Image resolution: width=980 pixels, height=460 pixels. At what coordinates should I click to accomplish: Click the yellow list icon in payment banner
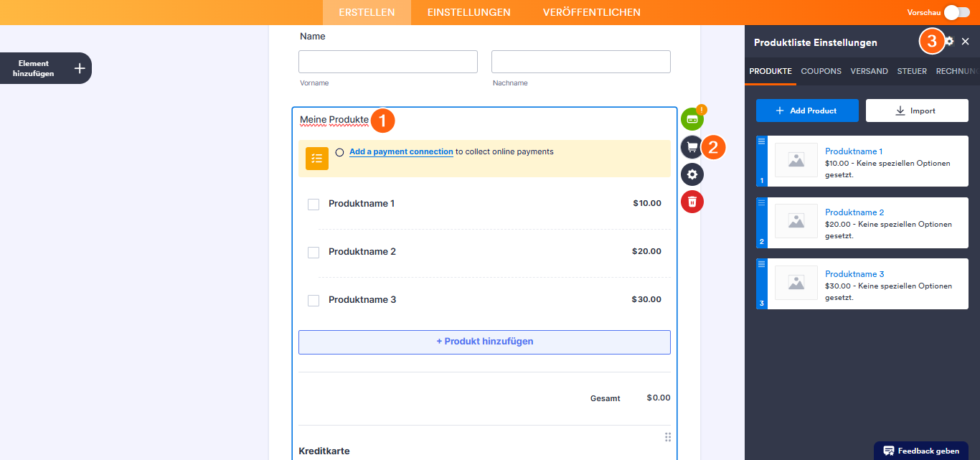pos(316,158)
